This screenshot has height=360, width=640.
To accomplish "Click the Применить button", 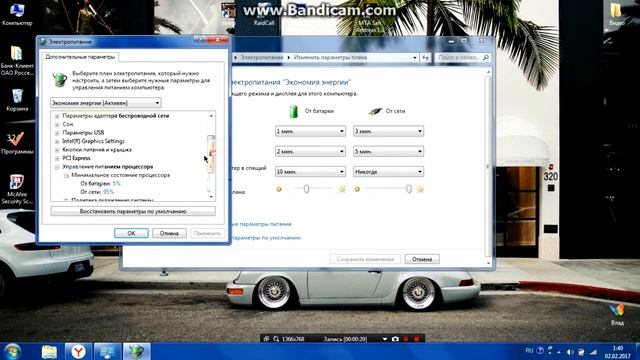I will click(x=207, y=233).
